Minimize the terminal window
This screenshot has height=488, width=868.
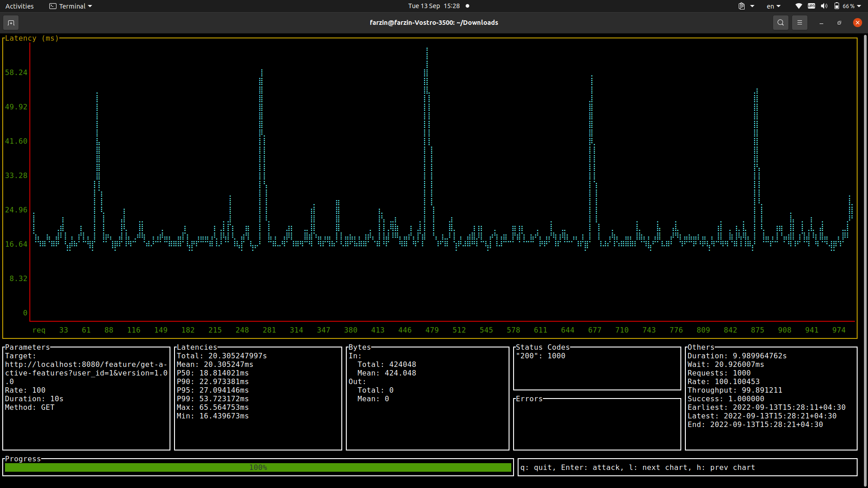pos(821,23)
